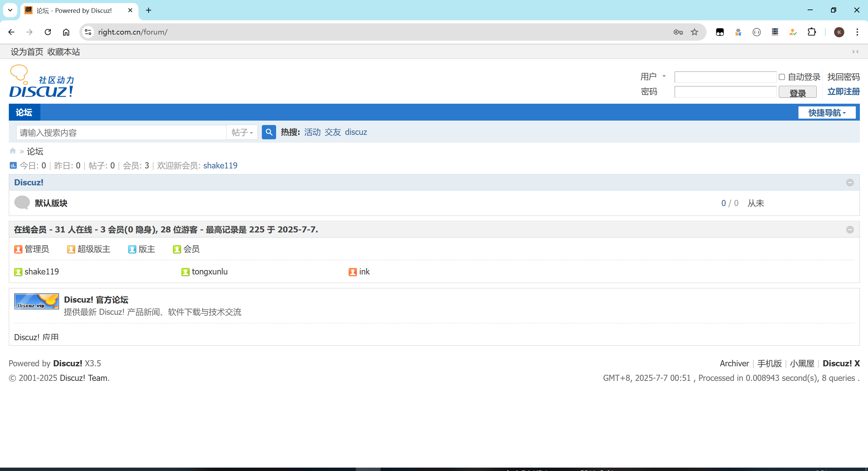Collapse the Discuz! forum category

coord(850,183)
